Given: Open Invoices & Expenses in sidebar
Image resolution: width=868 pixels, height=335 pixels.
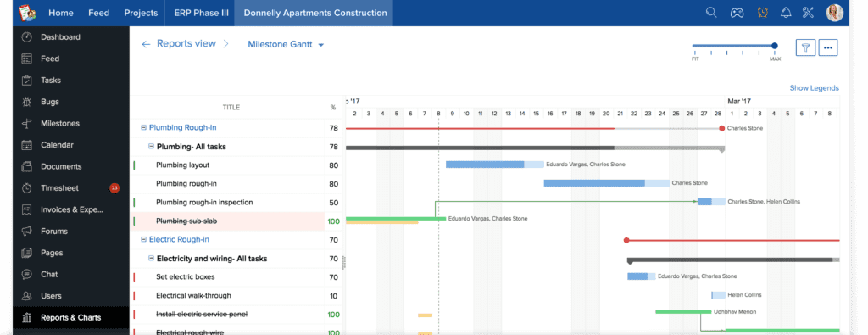Looking at the screenshot, I should (x=71, y=209).
